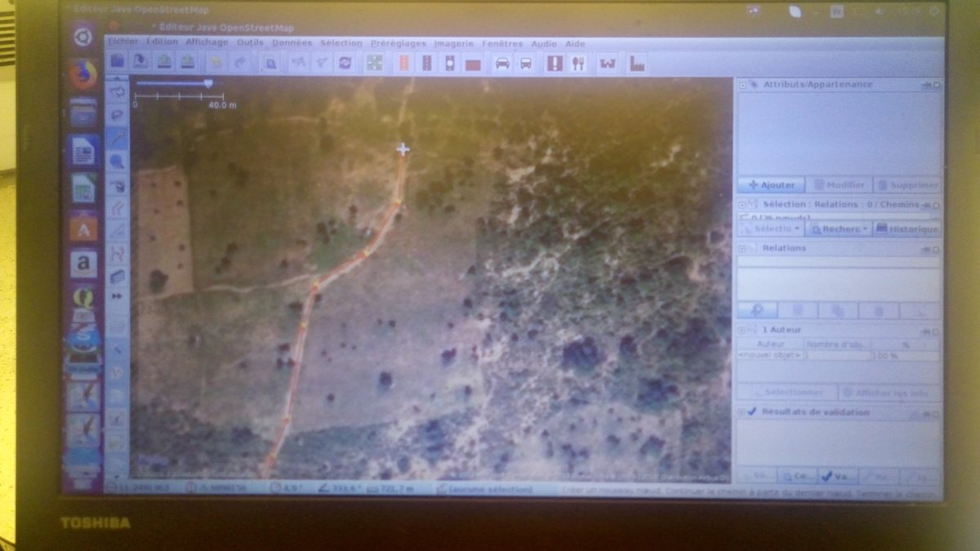Viewport: 980px width, 551px height.
Task: Click the Ajouter button
Action: click(x=771, y=185)
